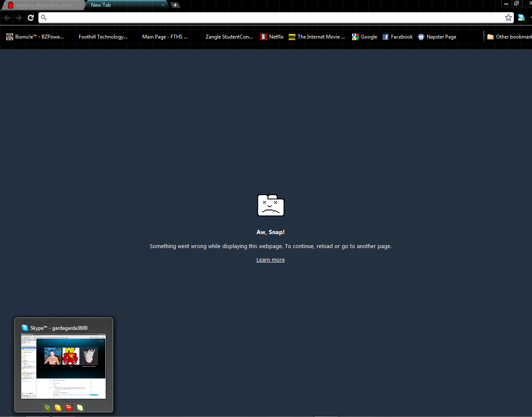Set Skype status to Do Not Disturb (red)

pyautogui.click(x=69, y=408)
